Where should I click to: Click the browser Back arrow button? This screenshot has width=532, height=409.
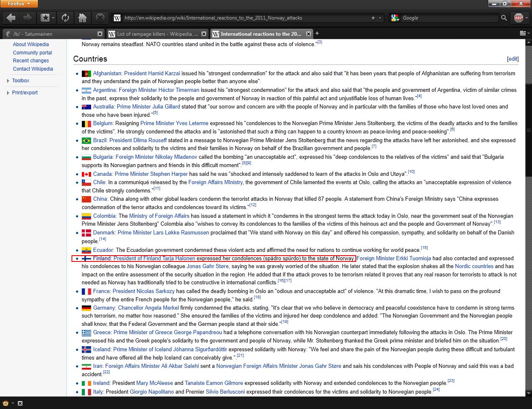tap(11, 18)
